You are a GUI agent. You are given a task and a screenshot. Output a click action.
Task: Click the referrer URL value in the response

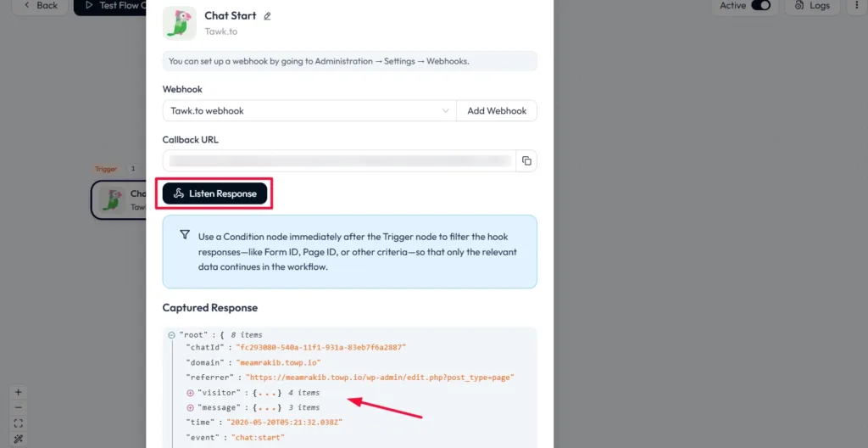click(x=381, y=377)
